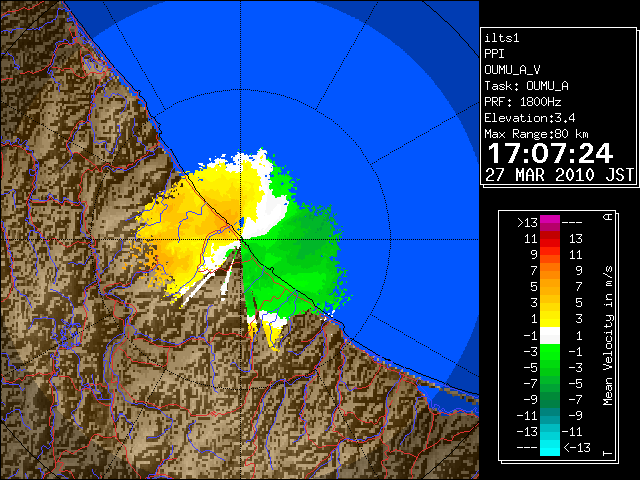The height and width of the screenshot is (480, 640).
Task: Click the 'PPI' scan type text
Action: 494,54
